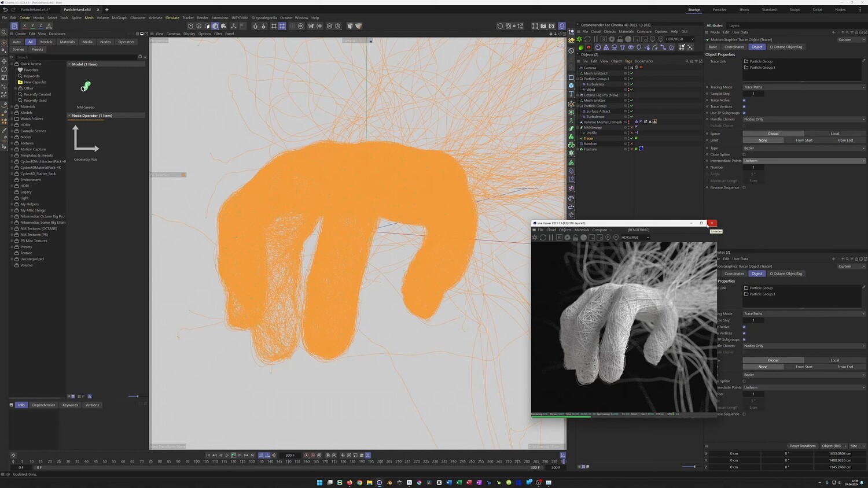Click the Geometry Axis node thumbnail
Viewport: 868px width, 488px height.
(86, 139)
